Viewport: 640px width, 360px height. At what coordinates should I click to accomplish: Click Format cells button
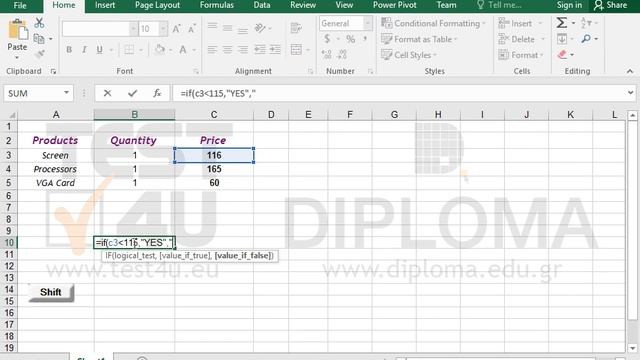click(x=521, y=55)
